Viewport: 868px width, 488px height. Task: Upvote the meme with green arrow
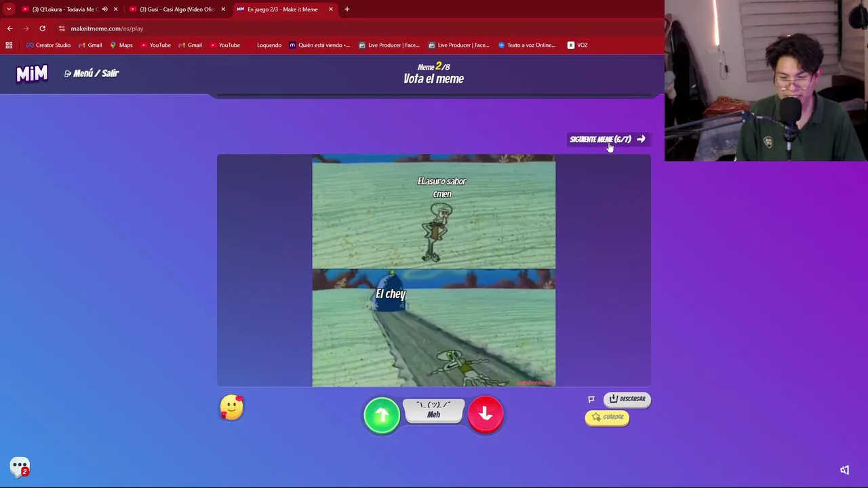pos(382,415)
